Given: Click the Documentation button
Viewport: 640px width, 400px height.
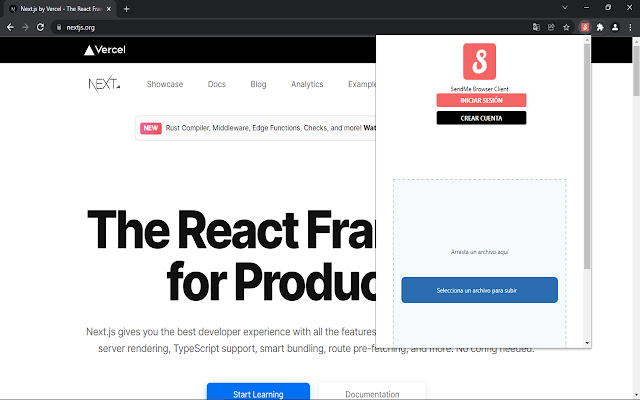Looking at the screenshot, I should point(372,391).
